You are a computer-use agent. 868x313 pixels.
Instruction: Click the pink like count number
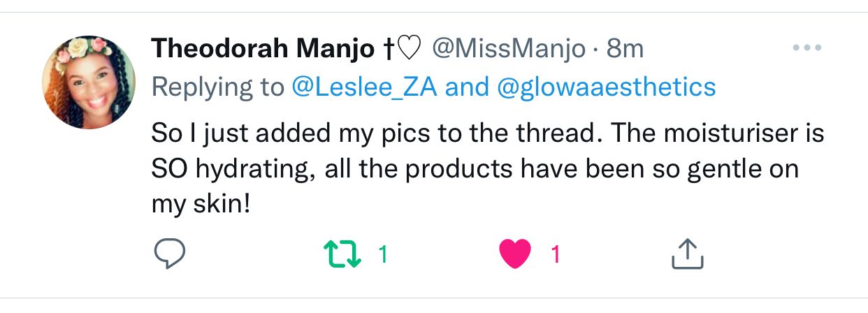click(556, 254)
